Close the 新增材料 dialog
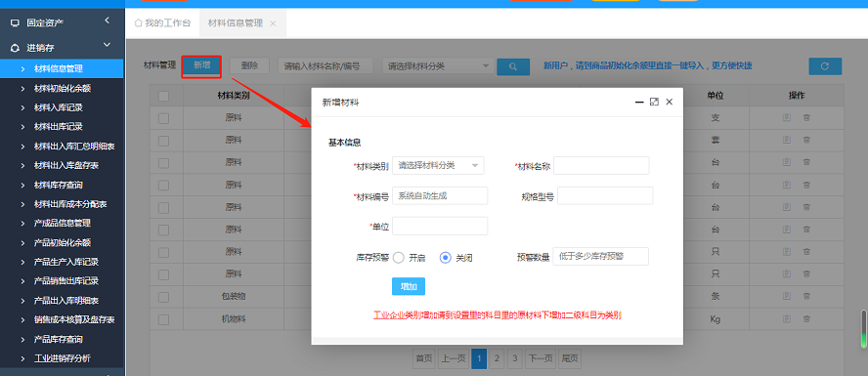 click(x=670, y=103)
